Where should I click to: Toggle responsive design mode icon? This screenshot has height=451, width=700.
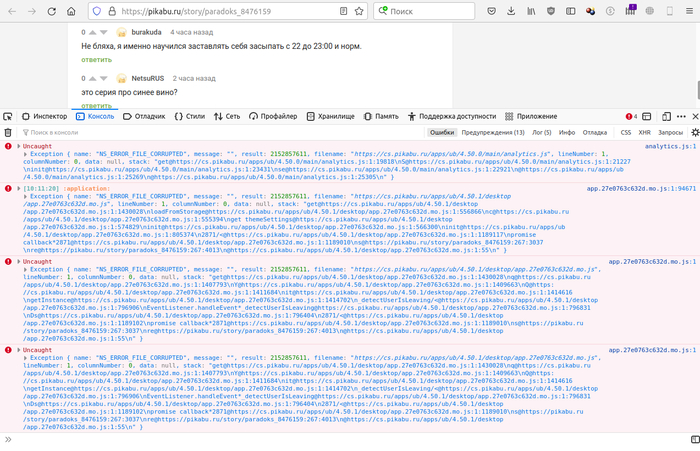click(x=666, y=116)
